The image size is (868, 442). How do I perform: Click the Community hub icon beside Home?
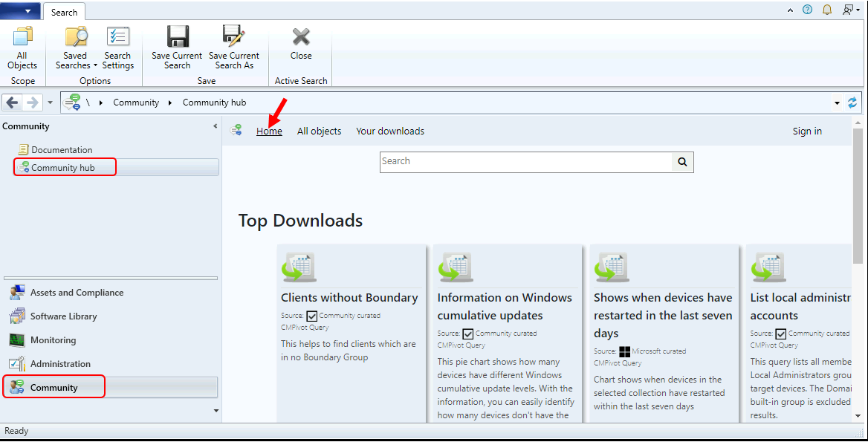point(236,131)
